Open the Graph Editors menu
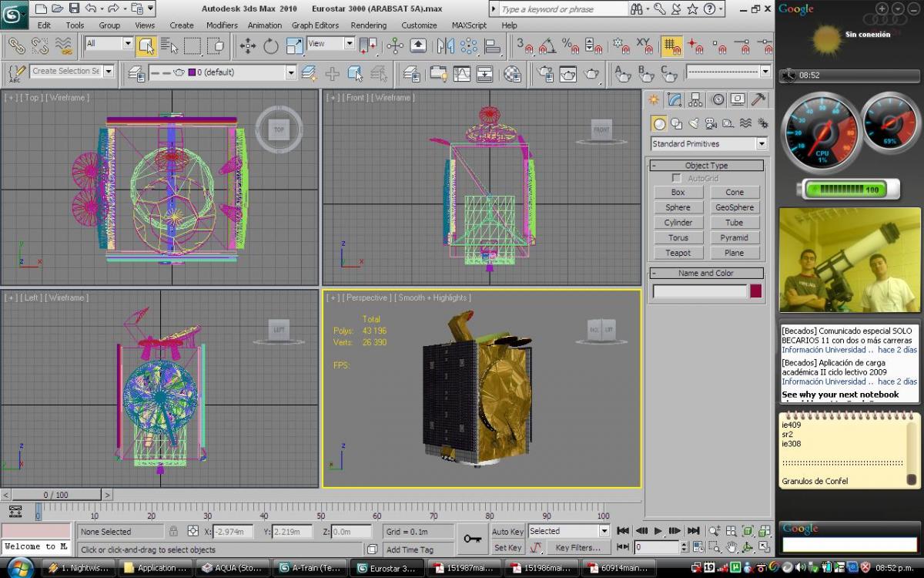 (315, 25)
